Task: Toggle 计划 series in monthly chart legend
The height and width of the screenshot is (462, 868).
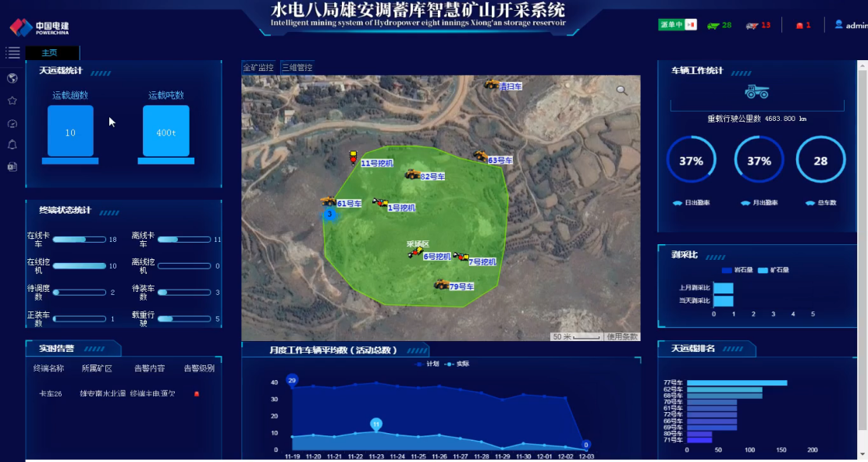Action: (428, 364)
